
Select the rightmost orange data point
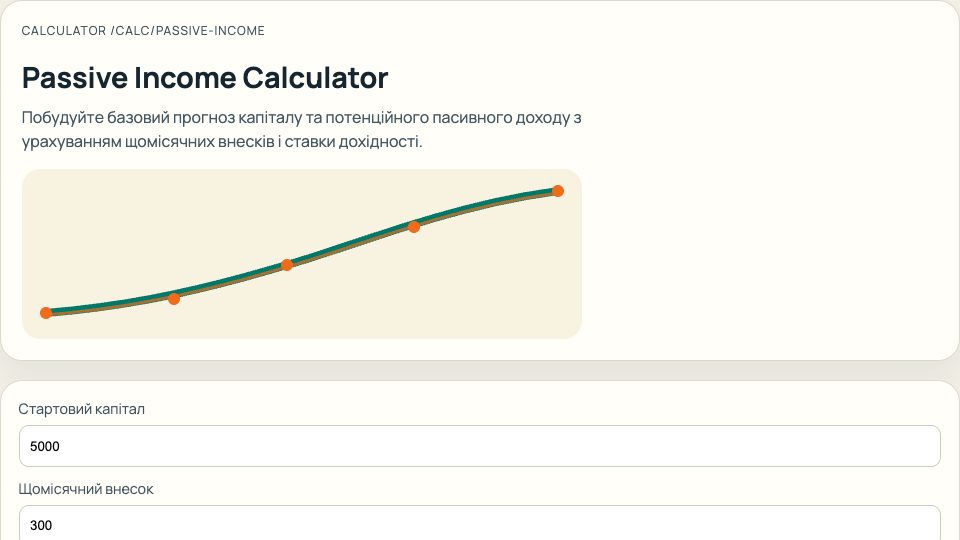click(558, 191)
